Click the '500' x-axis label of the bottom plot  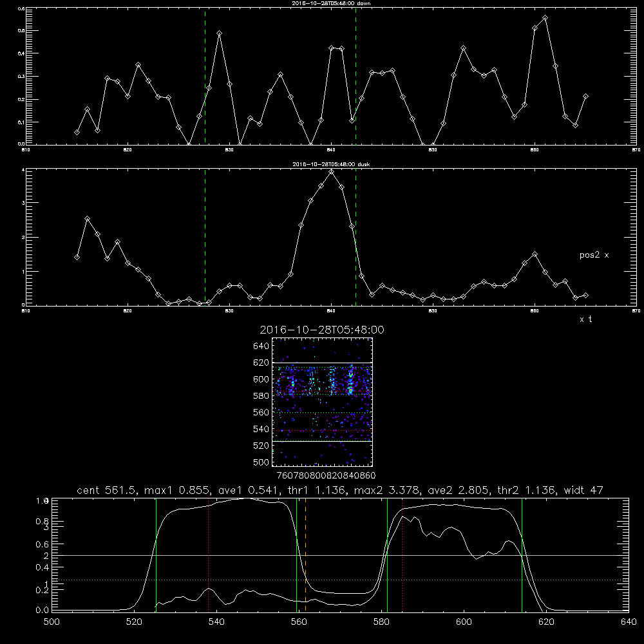(52, 622)
